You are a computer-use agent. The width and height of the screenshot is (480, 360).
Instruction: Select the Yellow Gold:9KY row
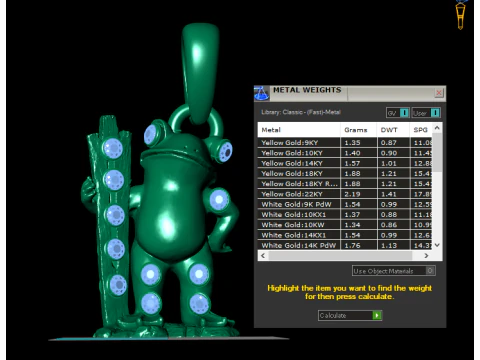coord(345,143)
